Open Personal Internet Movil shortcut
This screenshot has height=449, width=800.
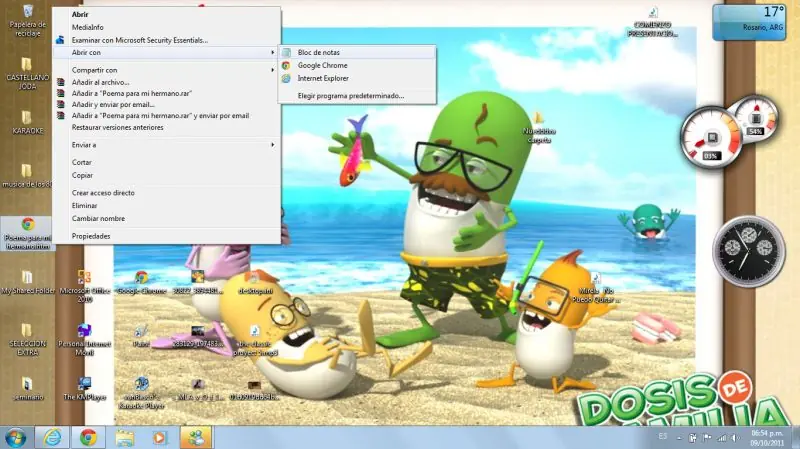[85, 339]
